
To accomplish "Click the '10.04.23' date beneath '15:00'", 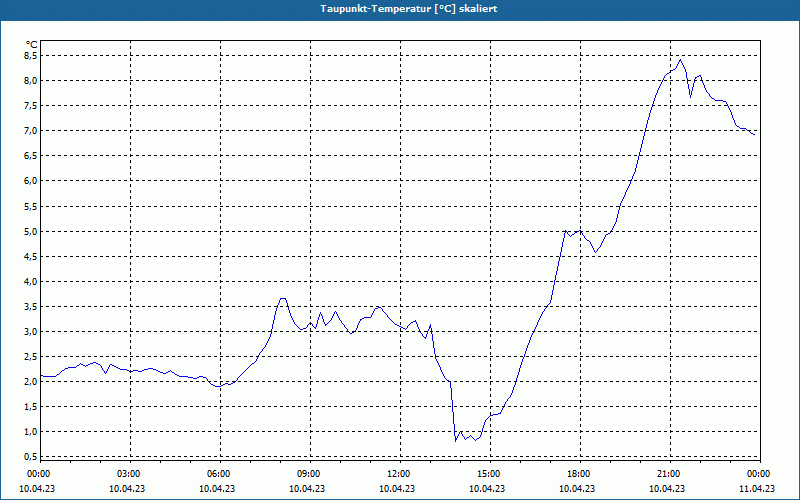I will (x=487, y=489).
